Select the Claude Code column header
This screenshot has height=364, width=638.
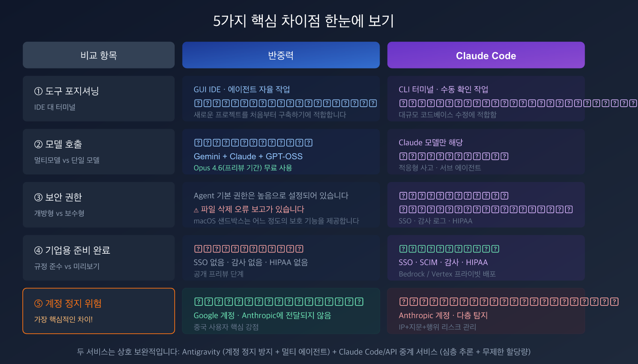pyautogui.click(x=485, y=55)
